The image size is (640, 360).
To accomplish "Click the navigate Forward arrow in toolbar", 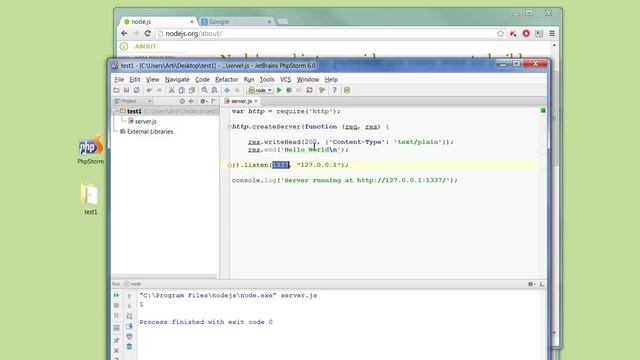I will click(x=237, y=90).
